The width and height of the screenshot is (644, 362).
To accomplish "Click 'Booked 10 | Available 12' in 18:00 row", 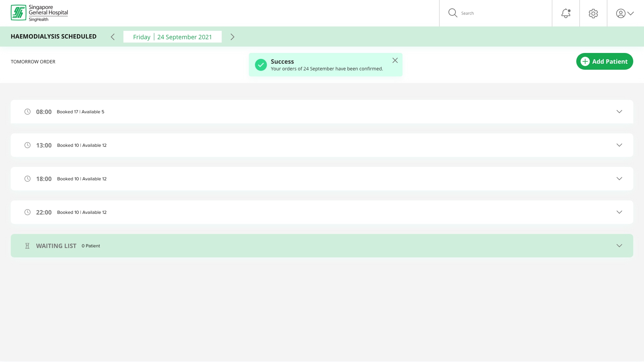I will click(x=82, y=179).
